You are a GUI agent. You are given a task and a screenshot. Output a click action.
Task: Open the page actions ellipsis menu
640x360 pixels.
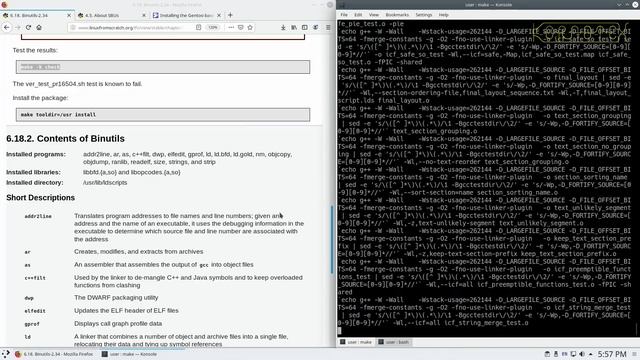(x=231, y=27)
